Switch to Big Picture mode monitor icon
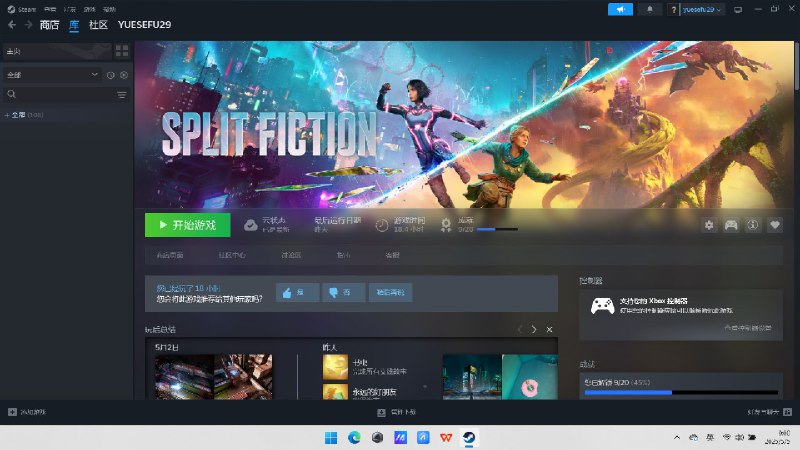The width and height of the screenshot is (800, 450). [x=738, y=9]
